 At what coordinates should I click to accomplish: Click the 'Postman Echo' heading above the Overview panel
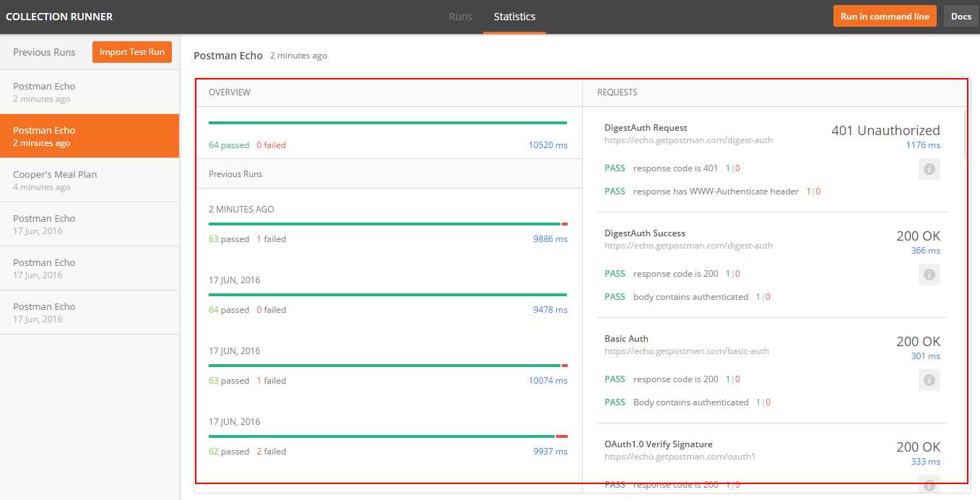click(x=228, y=56)
